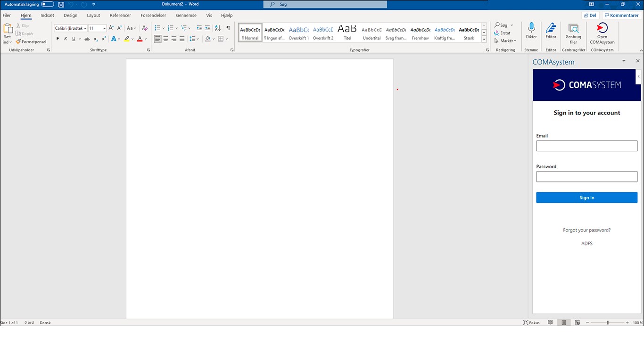Apply subscript formatting
644x362 pixels.
pos(95,39)
